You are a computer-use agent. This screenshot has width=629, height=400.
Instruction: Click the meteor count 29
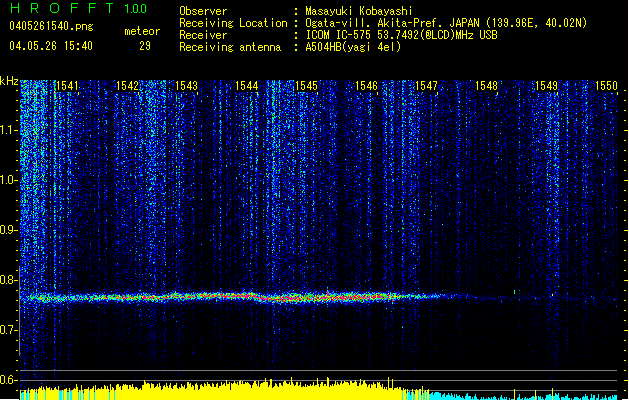pyautogui.click(x=145, y=46)
